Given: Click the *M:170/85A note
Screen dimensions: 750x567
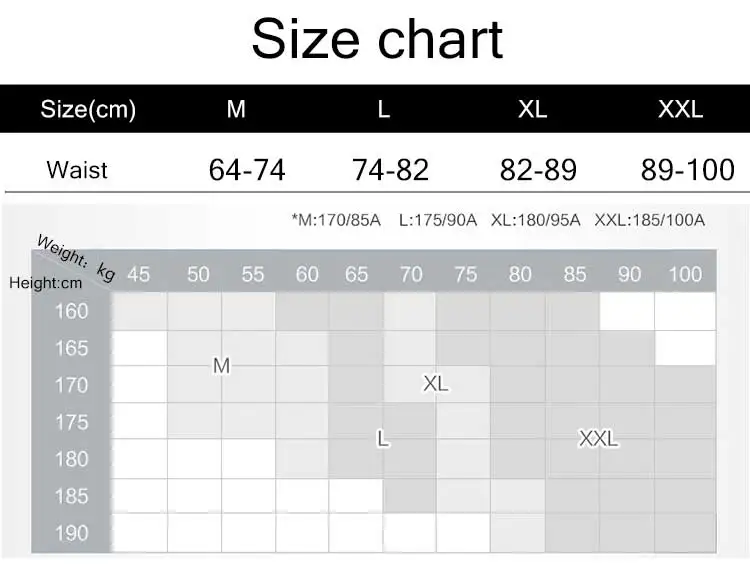Looking at the screenshot, I should point(336,220).
